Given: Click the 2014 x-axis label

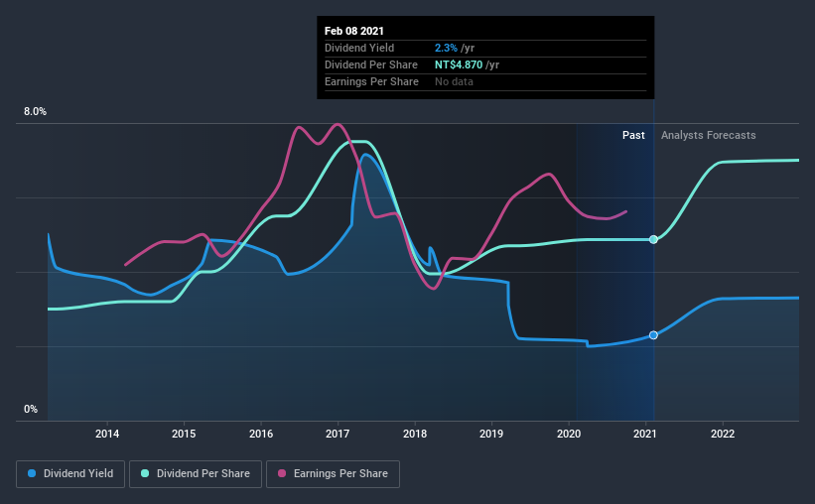Looking at the screenshot, I should pos(107,434).
